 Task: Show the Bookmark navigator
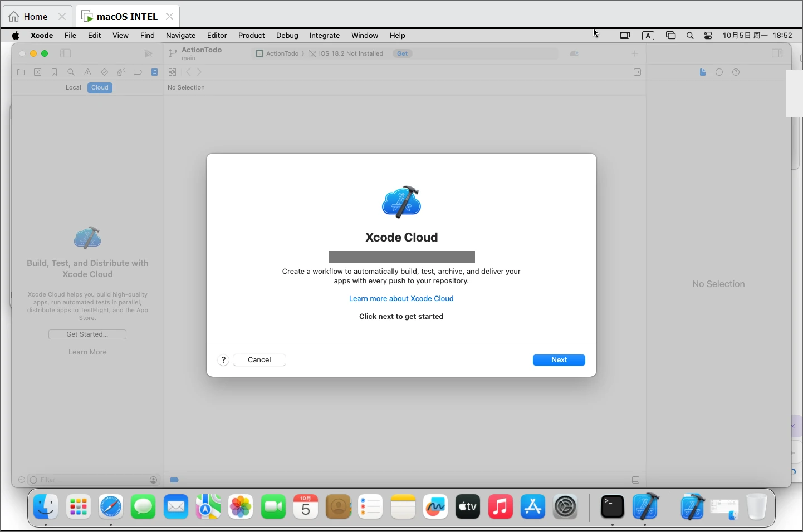tap(54, 72)
